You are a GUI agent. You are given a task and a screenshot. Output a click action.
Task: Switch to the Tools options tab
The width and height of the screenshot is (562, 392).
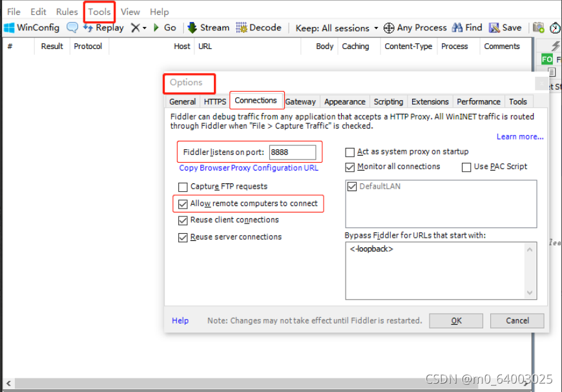point(518,102)
